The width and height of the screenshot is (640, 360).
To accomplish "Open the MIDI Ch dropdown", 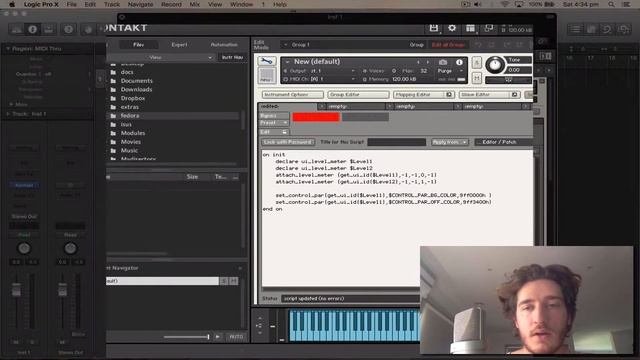I will coord(319,79).
